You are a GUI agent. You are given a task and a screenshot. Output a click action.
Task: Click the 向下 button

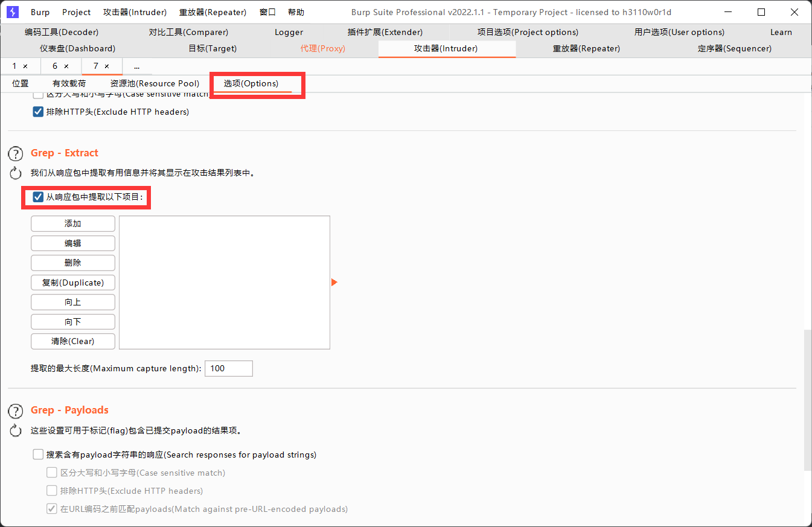coord(73,322)
